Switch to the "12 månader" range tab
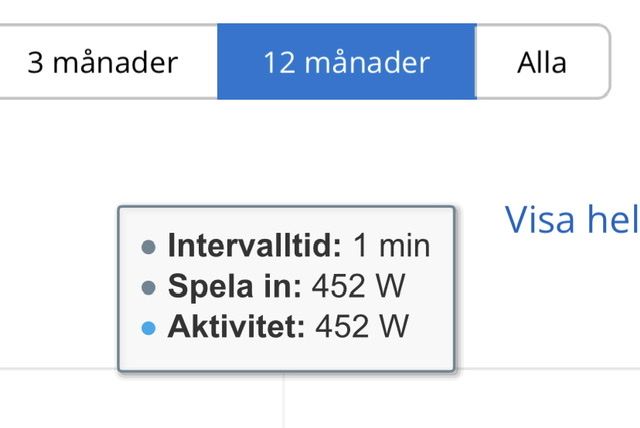The width and height of the screenshot is (640, 428). (346, 62)
